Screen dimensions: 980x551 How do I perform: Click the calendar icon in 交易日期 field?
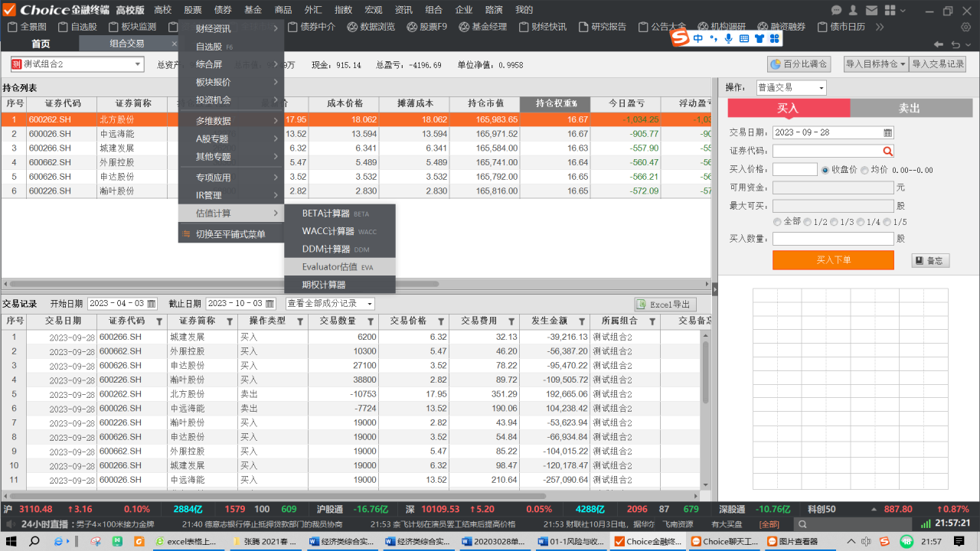click(887, 132)
